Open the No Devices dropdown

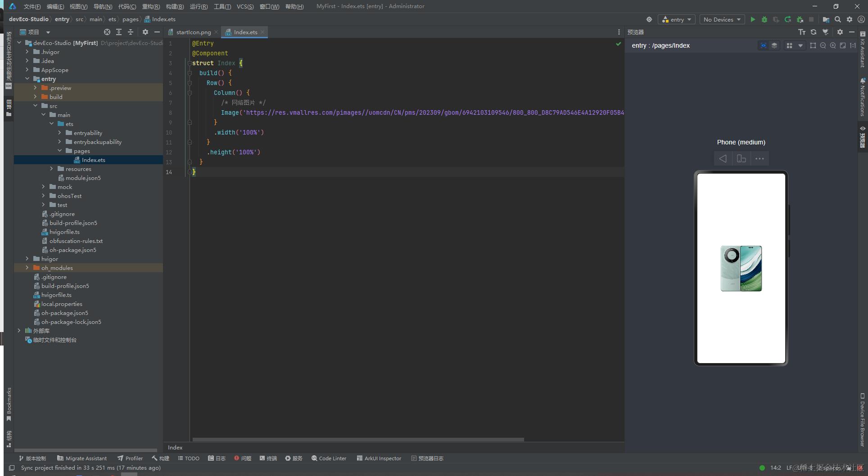[722, 19]
